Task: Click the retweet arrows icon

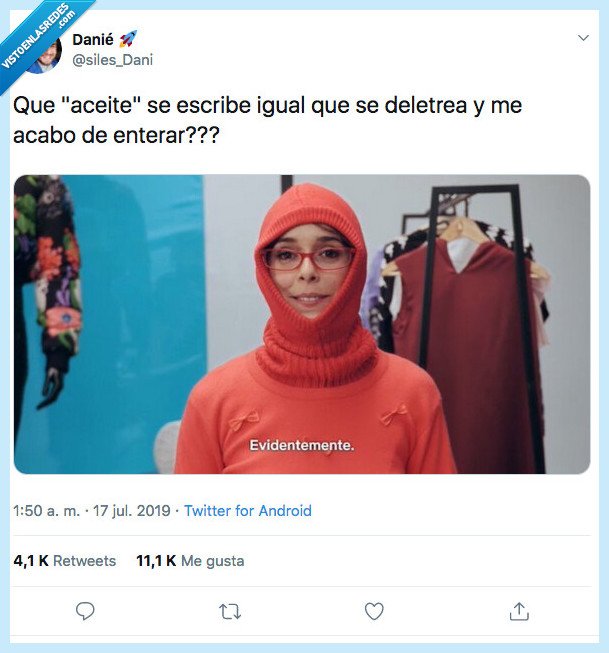Action: (x=230, y=612)
